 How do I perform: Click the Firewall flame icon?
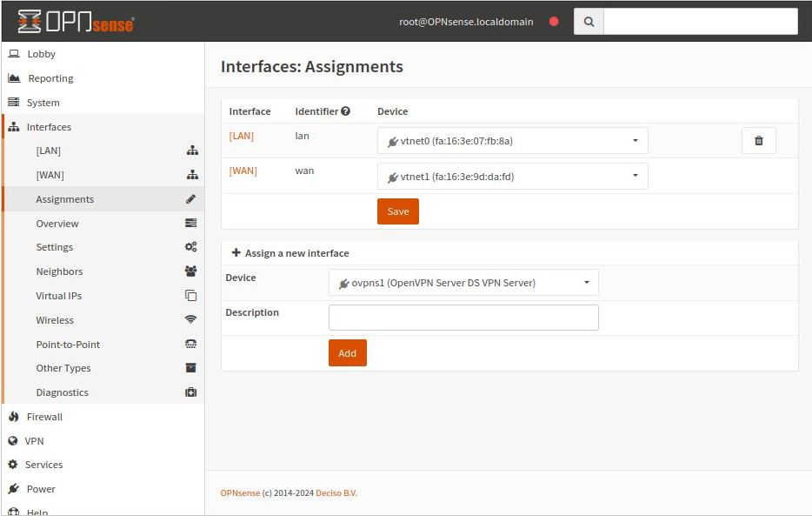tap(13, 416)
